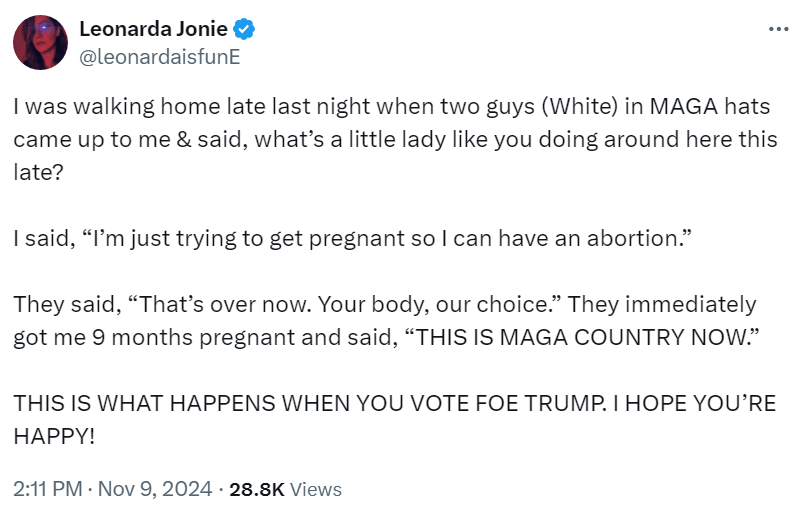
Task: Click the Views label
Action: tap(316, 489)
